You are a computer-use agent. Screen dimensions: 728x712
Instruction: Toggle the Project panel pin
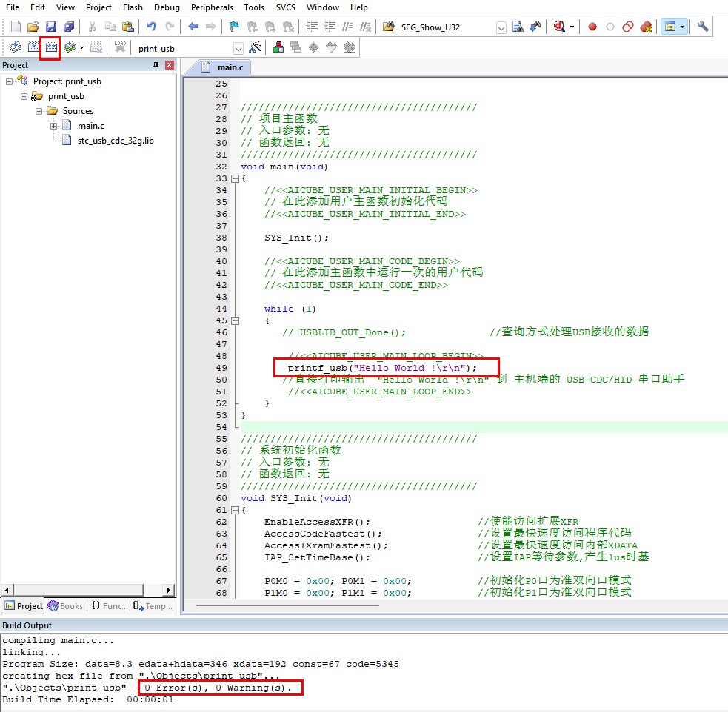click(x=156, y=65)
